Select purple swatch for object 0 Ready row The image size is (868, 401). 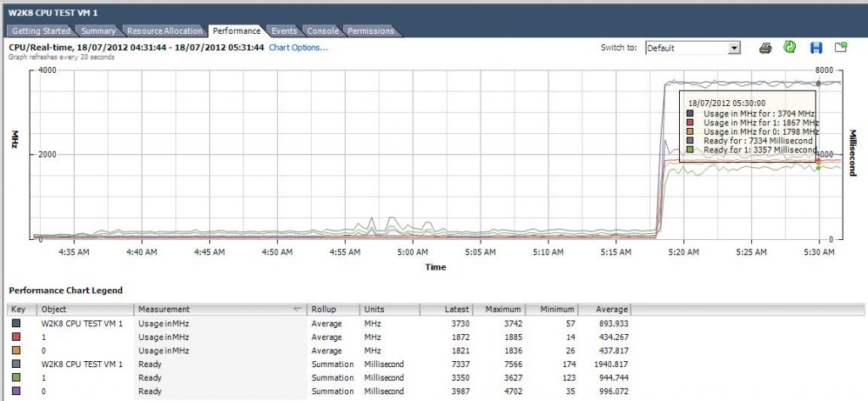click(x=15, y=391)
